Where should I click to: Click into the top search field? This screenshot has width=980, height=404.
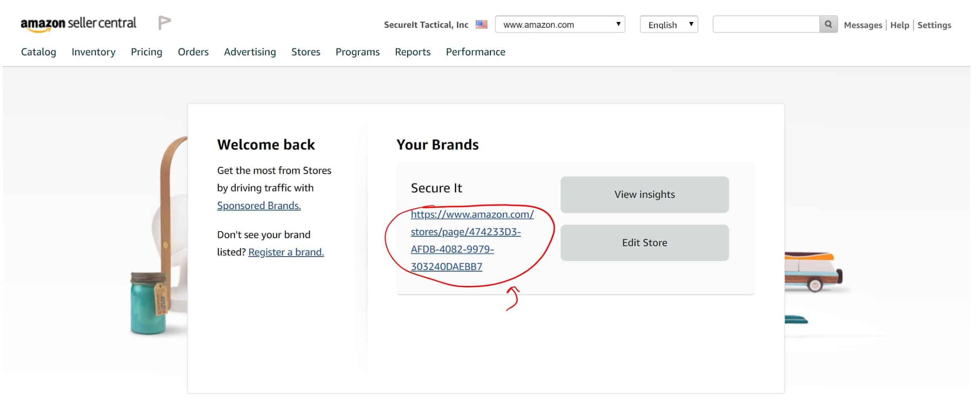pos(766,24)
